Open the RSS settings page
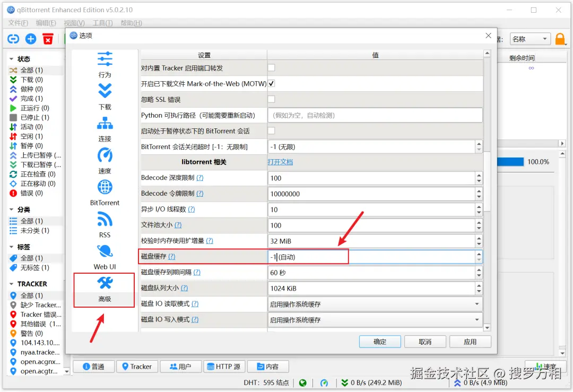 coord(105,225)
